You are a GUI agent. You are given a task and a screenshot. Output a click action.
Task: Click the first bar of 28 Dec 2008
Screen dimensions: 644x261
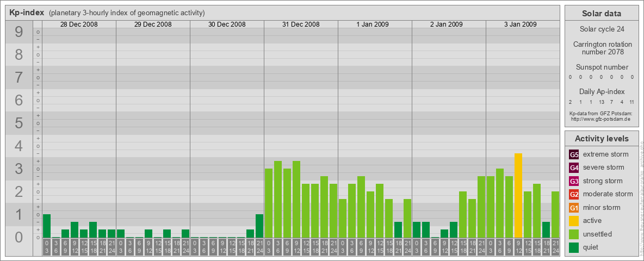47,226
